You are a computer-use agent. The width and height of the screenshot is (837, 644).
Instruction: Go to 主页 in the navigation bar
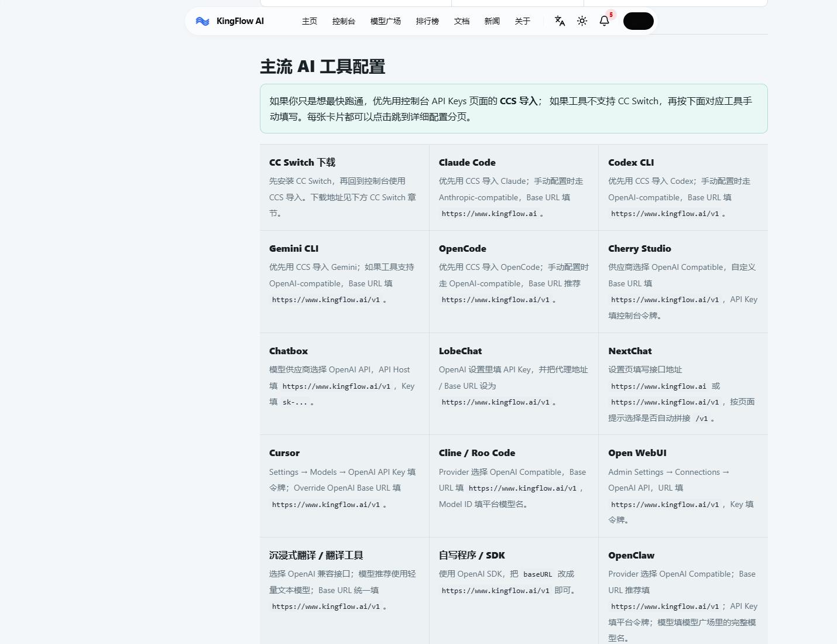310,21
